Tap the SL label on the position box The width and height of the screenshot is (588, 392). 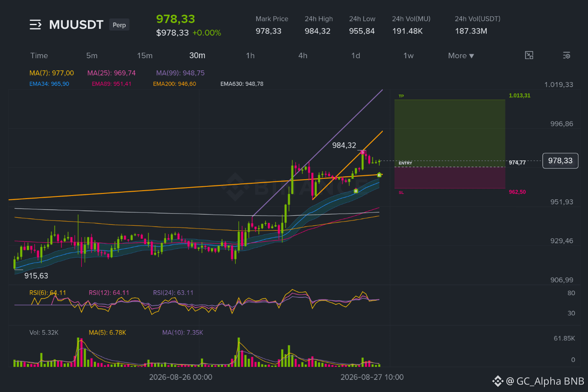point(401,193)
